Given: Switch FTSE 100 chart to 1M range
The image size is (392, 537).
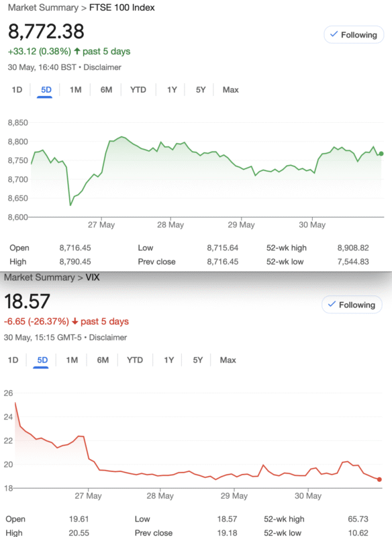Looking at the screenshot, I should pyautogui.click(x=75, y=90).
